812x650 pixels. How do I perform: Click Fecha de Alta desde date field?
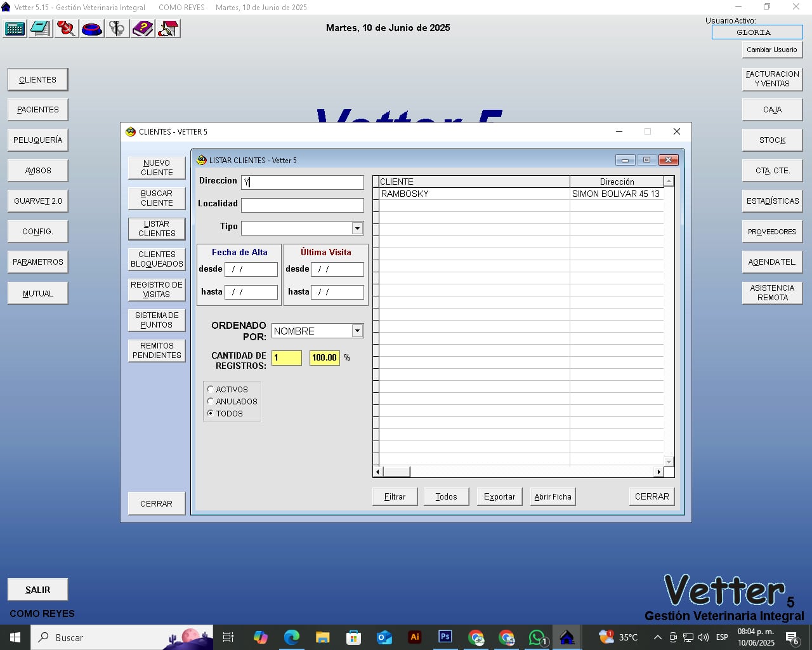(x=251, y=269)
